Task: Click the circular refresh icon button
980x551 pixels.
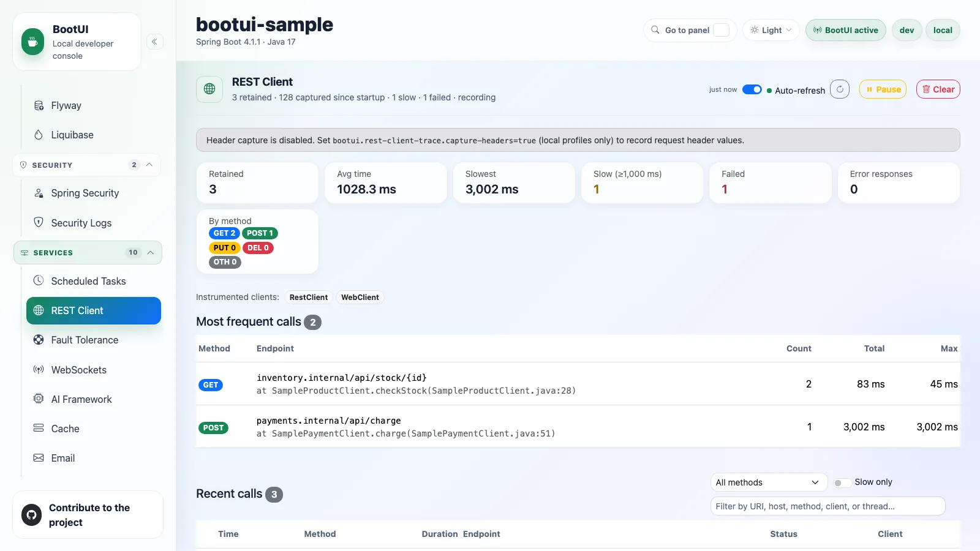Action: (840, 89)
